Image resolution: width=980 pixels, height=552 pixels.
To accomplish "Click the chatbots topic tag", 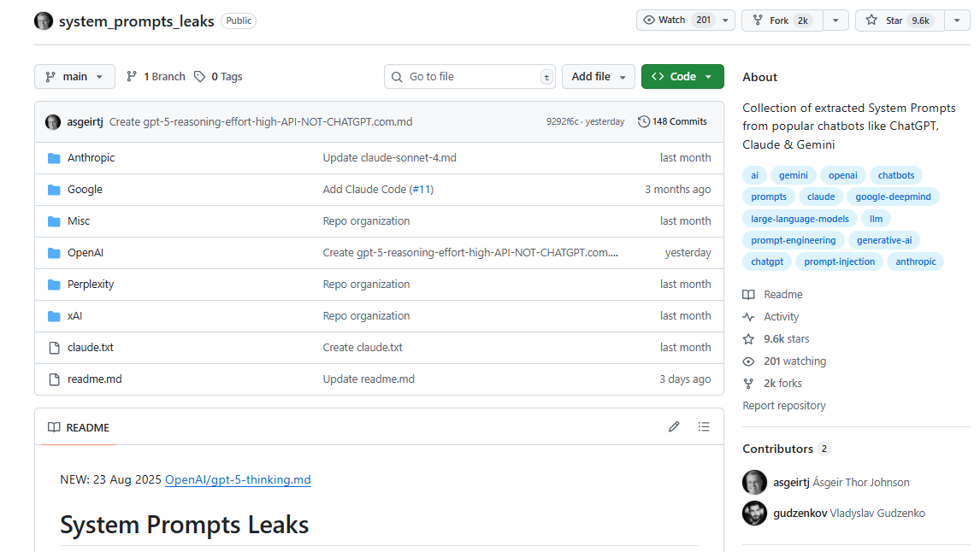I will click(895, 175).
